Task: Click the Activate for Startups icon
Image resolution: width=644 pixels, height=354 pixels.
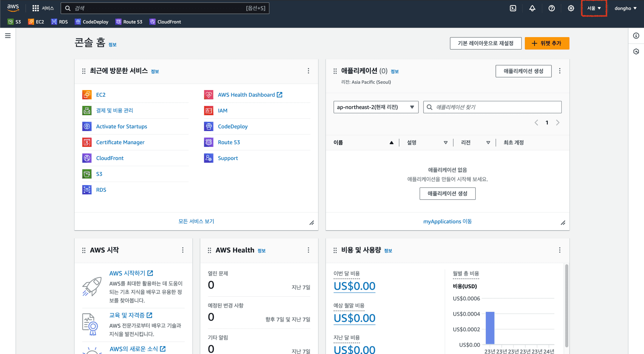Action: [87, 126]
